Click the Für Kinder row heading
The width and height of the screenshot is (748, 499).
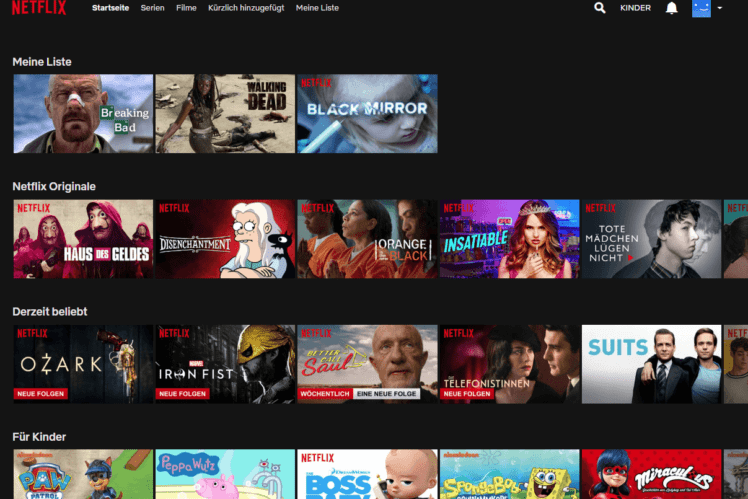coord(39,437)
